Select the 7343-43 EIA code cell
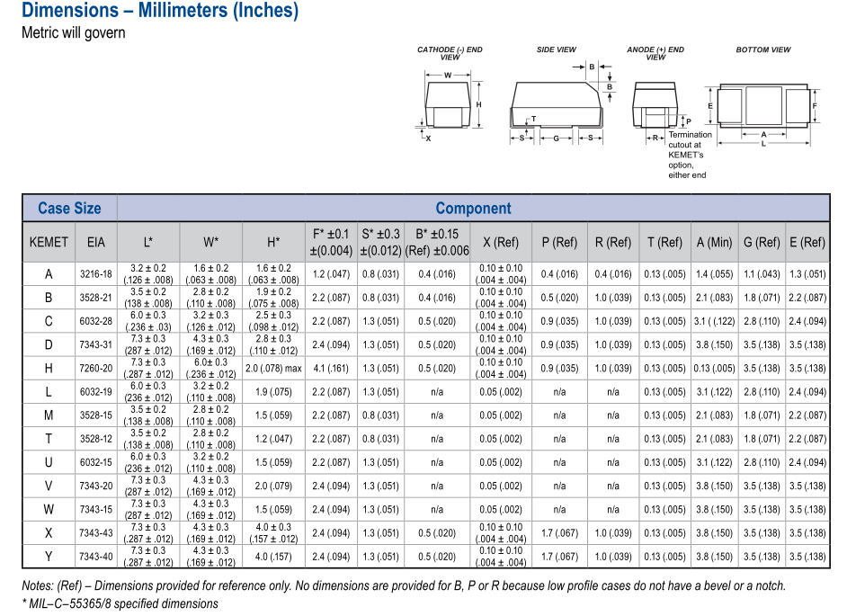 pyautogui.click(x=95, y=532)
